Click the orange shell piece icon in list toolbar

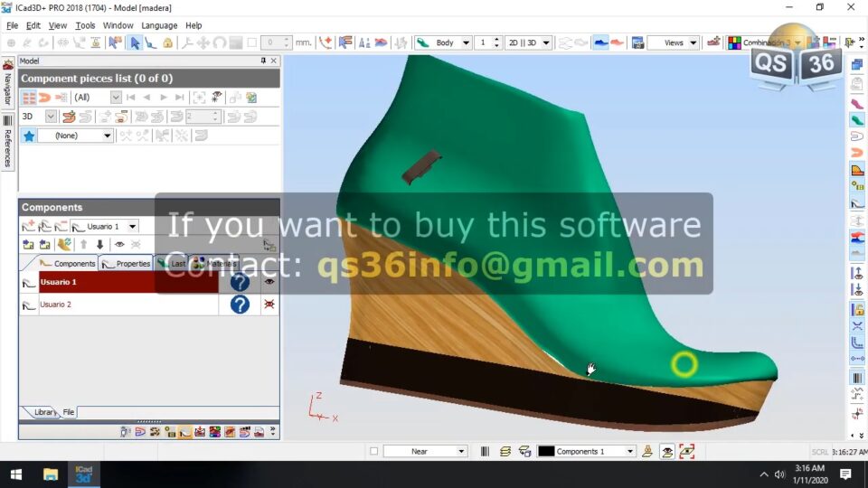[44, 98]
